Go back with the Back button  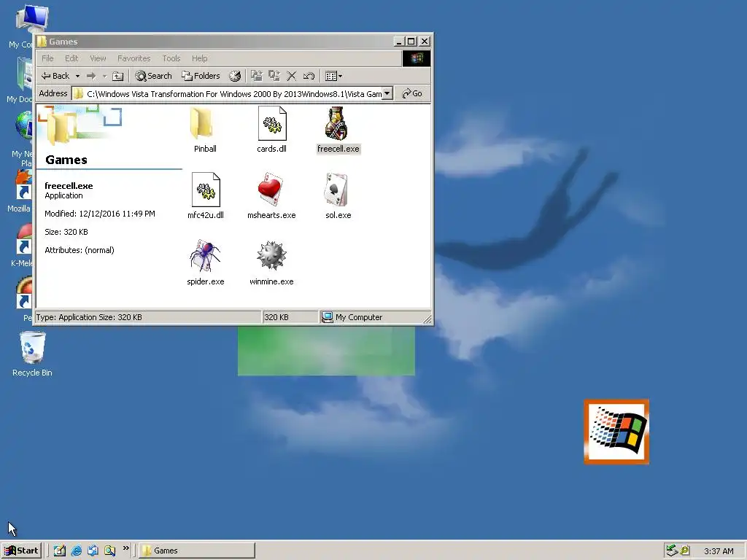[x=55, y=76]
